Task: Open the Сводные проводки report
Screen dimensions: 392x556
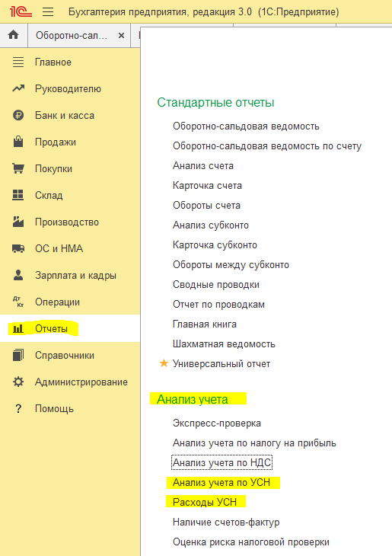Action: click(216, 285)
